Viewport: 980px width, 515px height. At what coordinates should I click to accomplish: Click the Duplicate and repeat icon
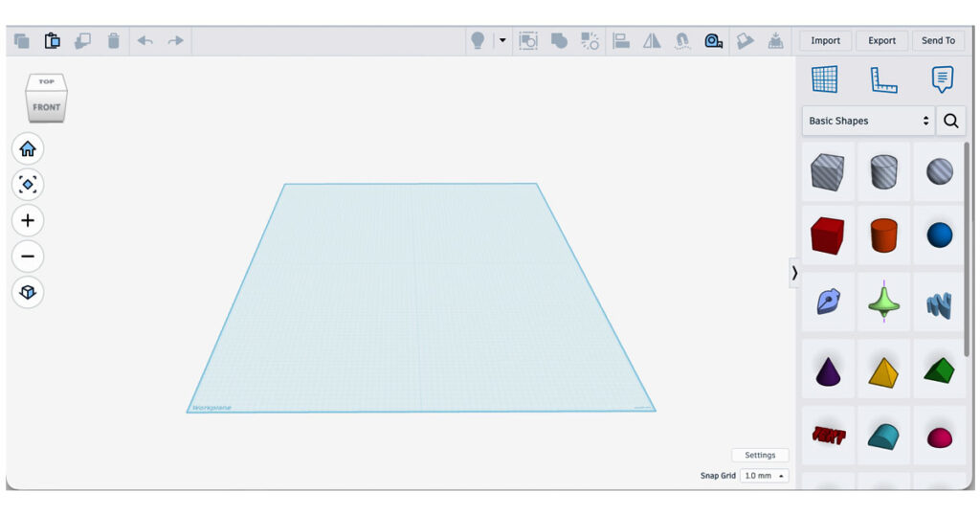(x=82, y=41)
